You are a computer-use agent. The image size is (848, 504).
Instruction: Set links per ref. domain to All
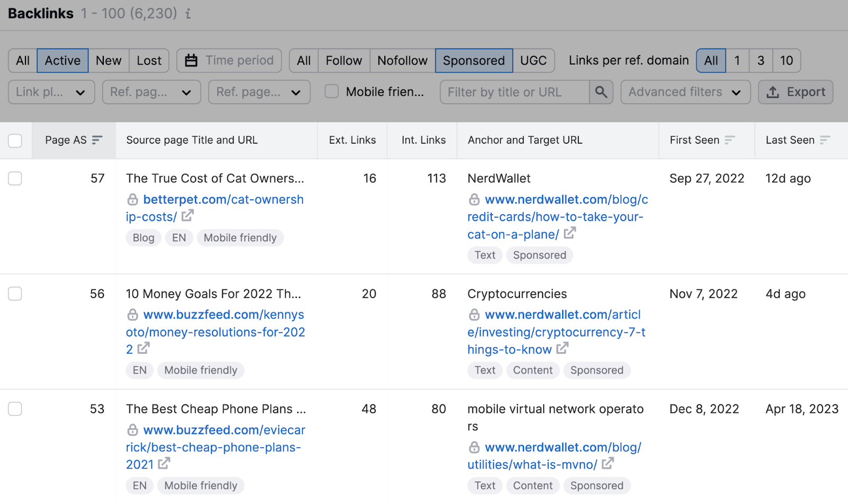[x=711, y=60]
